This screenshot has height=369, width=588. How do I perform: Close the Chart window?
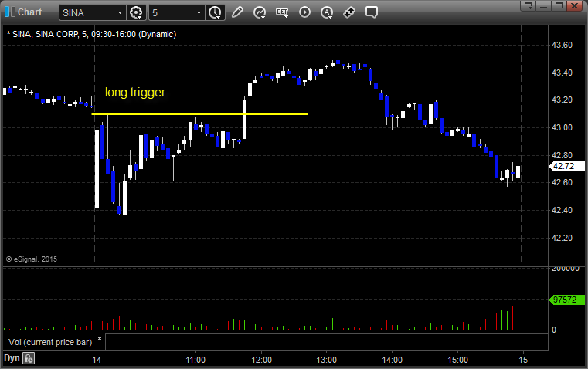574,5
